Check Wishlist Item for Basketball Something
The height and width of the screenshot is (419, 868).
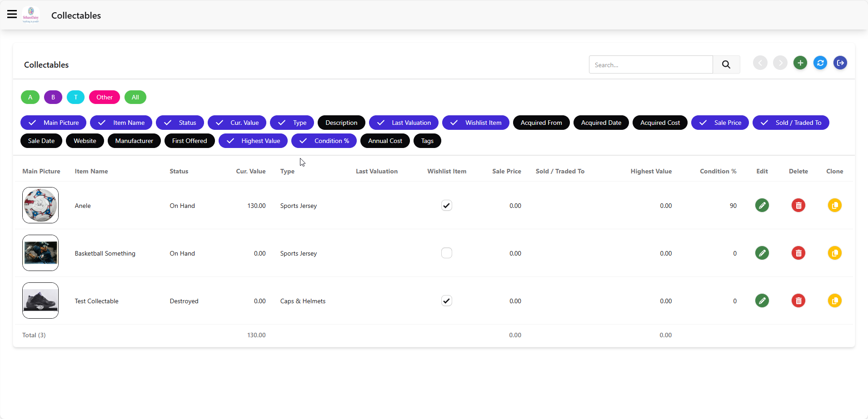(x=447, y=253)
